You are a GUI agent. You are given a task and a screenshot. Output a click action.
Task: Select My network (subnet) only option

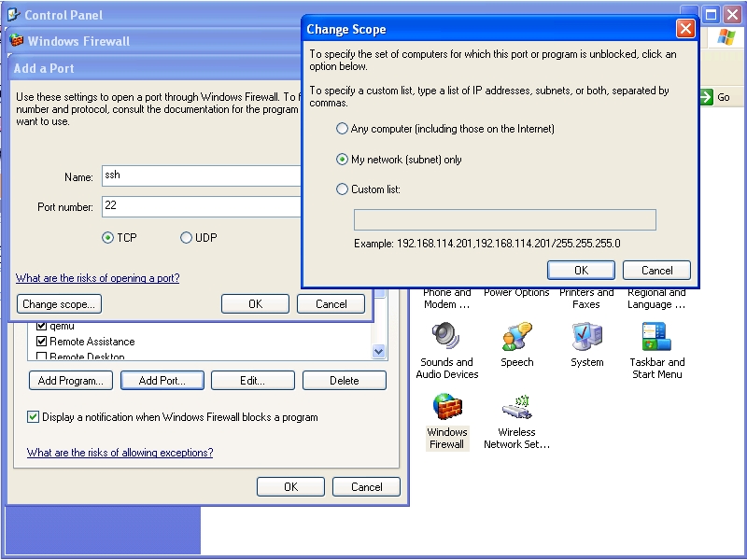(x=342, y=160)
